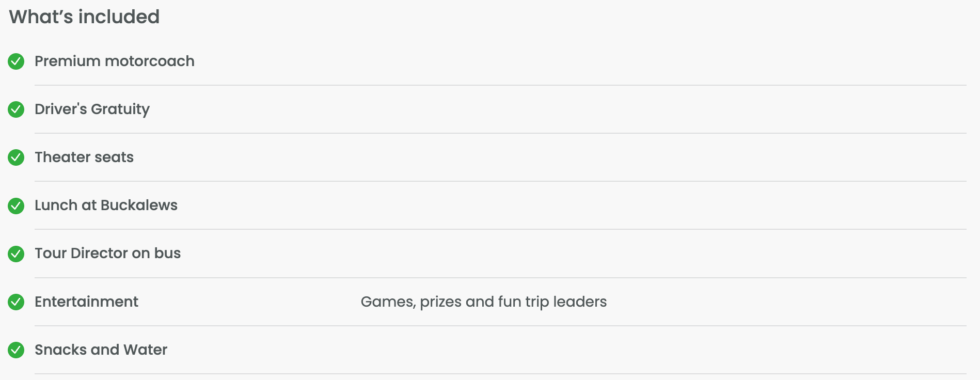The image size is (980, 380).
Task: Click the checkmark icon for Snacks and Water
Action: pos(16,350)
